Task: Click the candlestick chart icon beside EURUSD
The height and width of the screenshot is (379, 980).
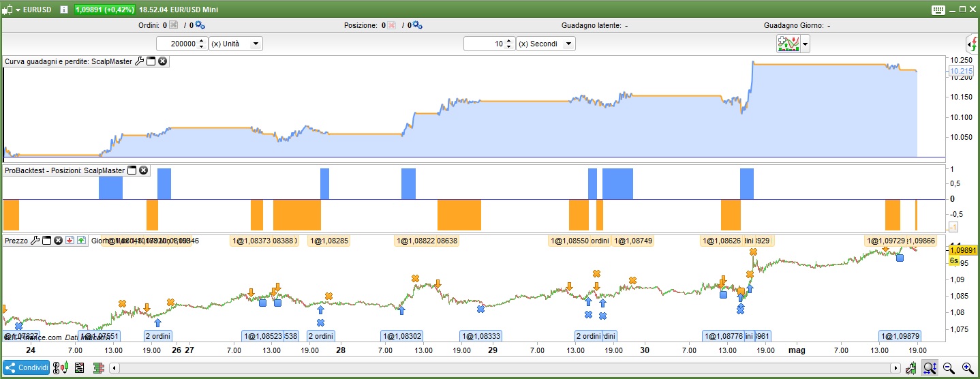Action: [x=7, y=10]
